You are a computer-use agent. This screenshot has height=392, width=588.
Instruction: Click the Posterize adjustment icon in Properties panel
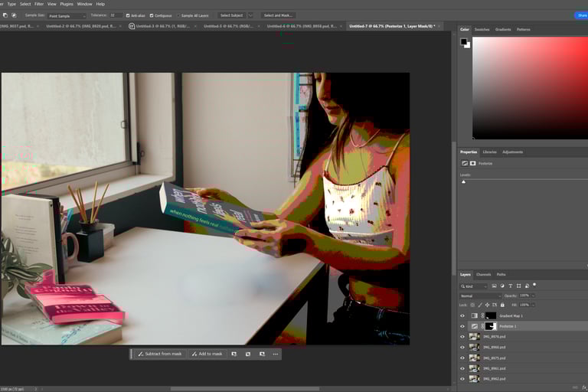(465, 163)
